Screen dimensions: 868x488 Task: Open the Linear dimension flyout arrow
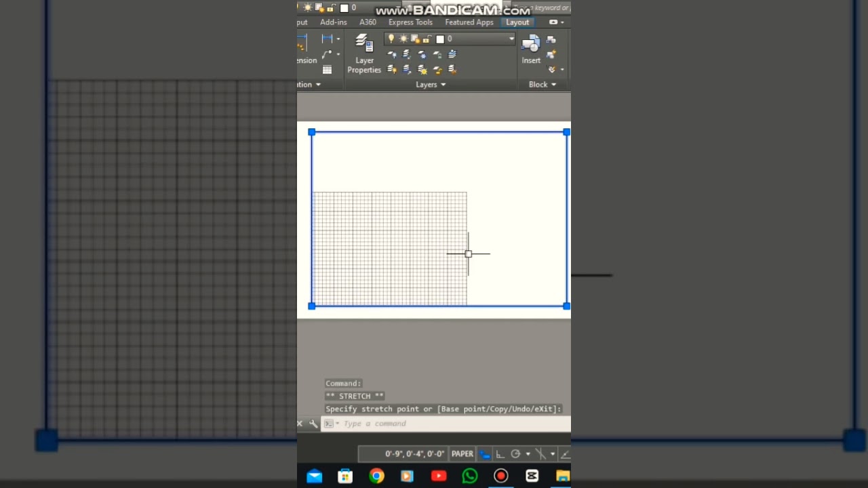338,39
